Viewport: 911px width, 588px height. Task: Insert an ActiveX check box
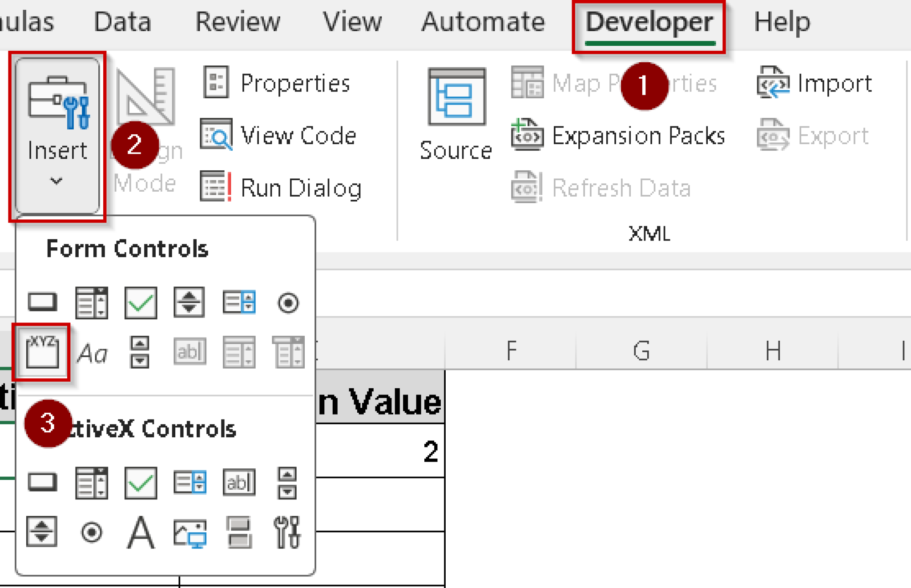[141, 483]
